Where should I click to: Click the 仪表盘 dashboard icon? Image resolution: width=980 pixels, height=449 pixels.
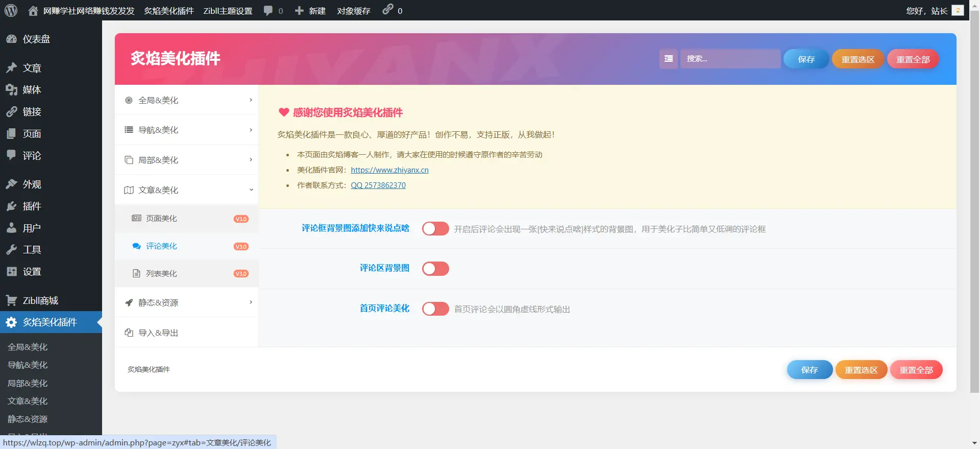(x=11, y=39)
